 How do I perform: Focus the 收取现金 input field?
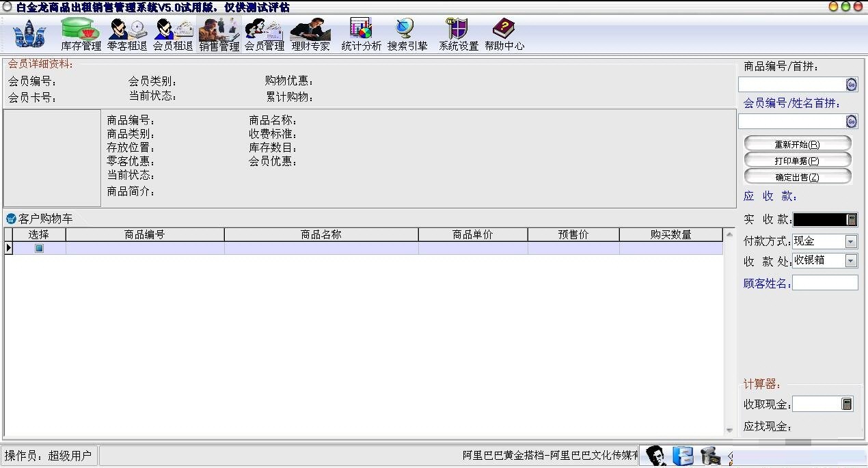817,404
